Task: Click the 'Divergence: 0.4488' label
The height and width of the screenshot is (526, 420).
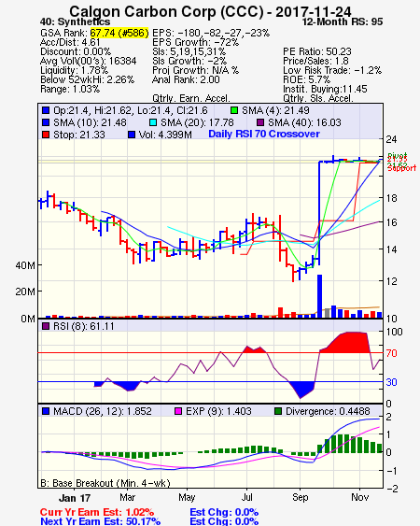Action: click(328, 411)
